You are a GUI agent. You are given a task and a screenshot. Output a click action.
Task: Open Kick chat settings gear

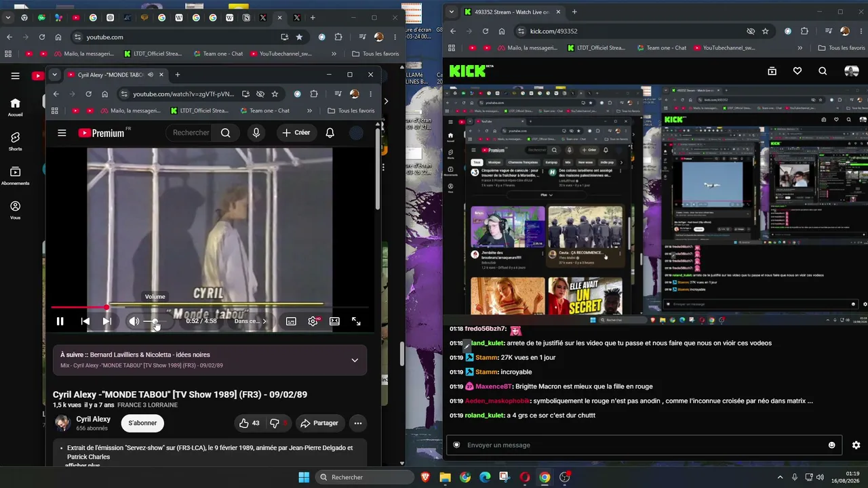(856, 445)
